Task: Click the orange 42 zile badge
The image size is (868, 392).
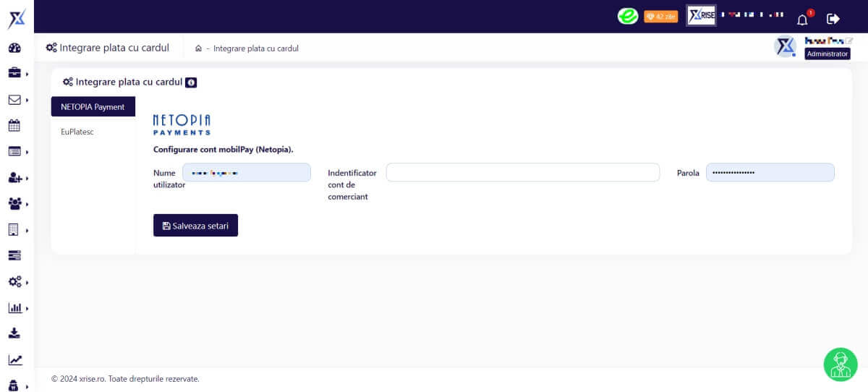Action: (x=661, y=17)
